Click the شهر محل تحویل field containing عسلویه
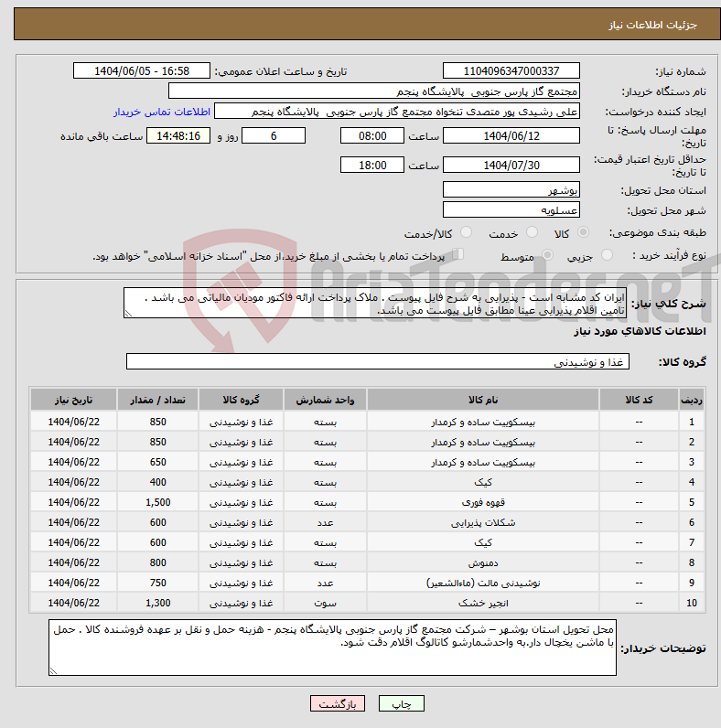This screenshot has height=728, width=721. coord(511,209)
